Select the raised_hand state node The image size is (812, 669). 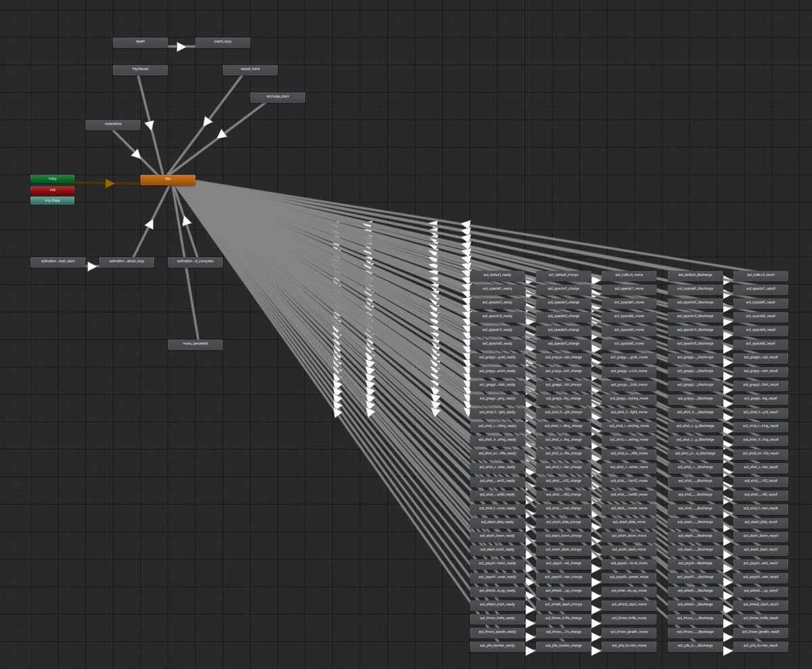250,70
